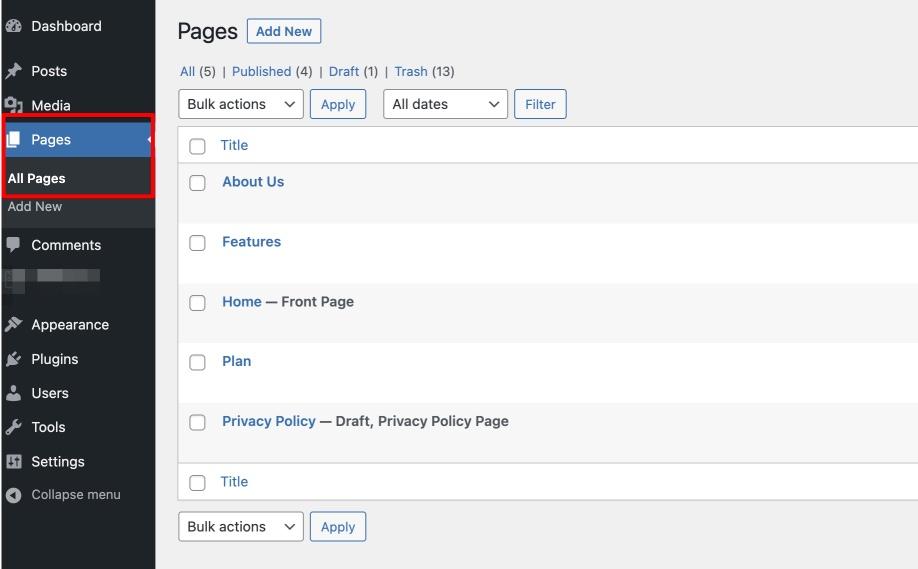The image size is (918, 569).
Task: Select the Pages menu item
Action: [x=51, y=139]
